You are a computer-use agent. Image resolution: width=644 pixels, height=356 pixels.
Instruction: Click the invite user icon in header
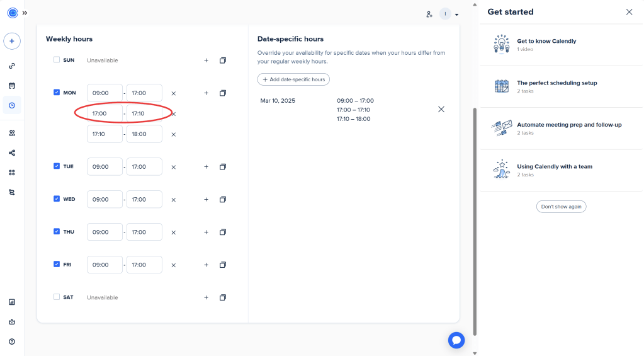(429, 14)
